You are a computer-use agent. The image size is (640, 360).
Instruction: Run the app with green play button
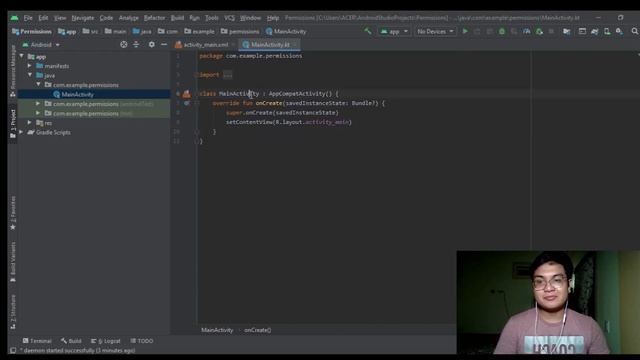[464, 31]
